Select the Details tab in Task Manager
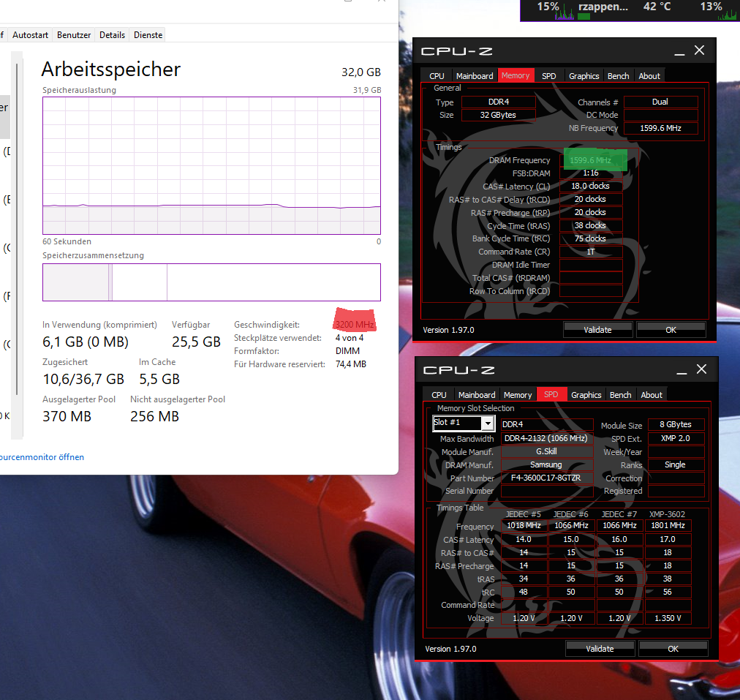Viewport: 740px width, 700px height. pyautogui.click(x=112, y=35)
